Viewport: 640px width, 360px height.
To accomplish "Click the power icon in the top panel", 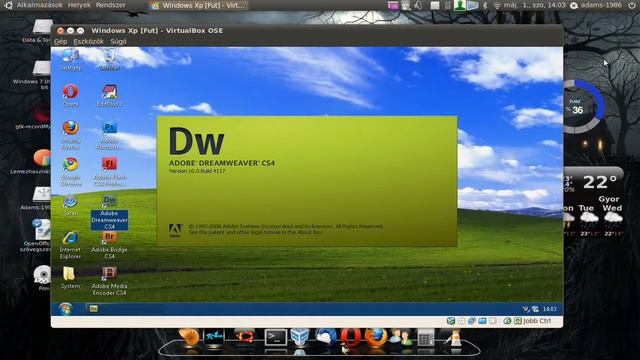I will 631,5.
